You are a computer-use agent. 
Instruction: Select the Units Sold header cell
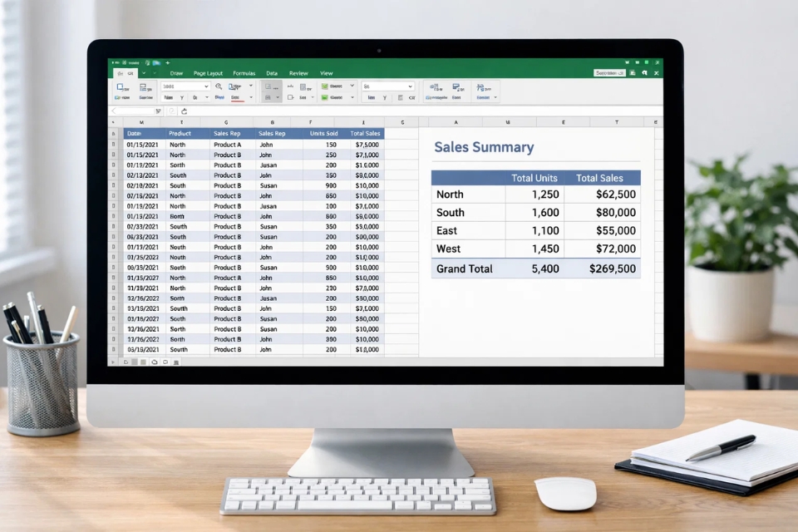(323, 133)
